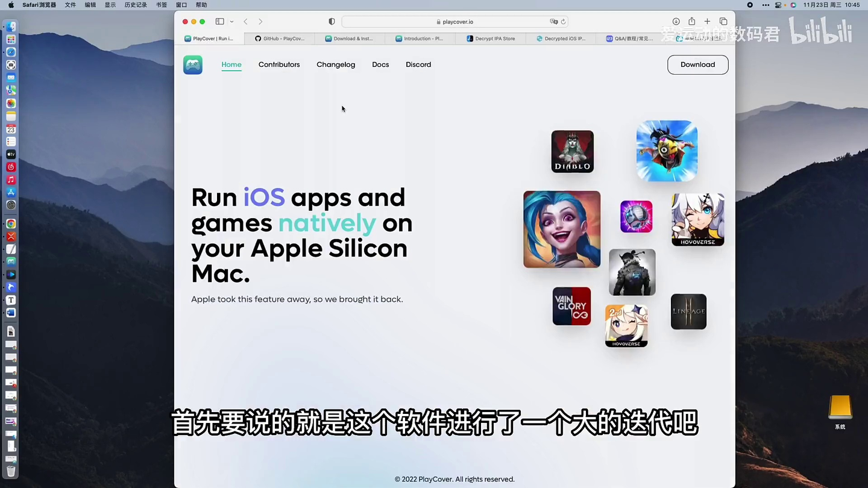The width and height of the screenshot is (868, 488).
Task: Open the Changelog page link
Action: [336, 64]
